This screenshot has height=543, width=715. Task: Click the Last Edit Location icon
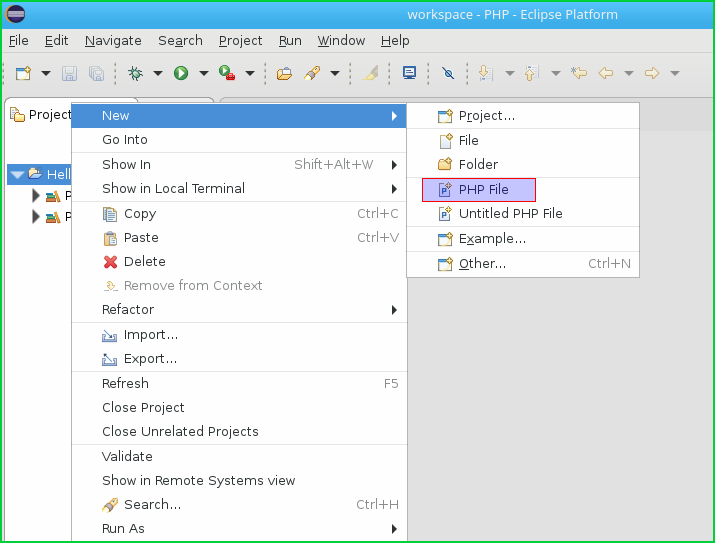(579, 73)
